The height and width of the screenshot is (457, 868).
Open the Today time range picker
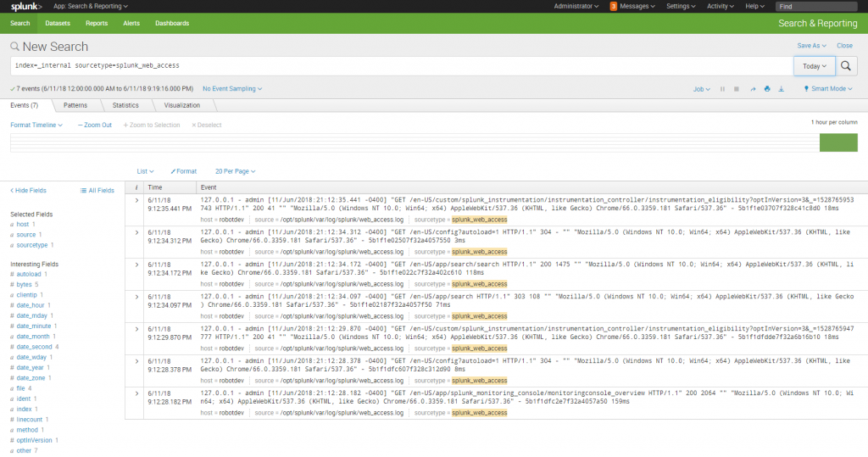point(815,66)
